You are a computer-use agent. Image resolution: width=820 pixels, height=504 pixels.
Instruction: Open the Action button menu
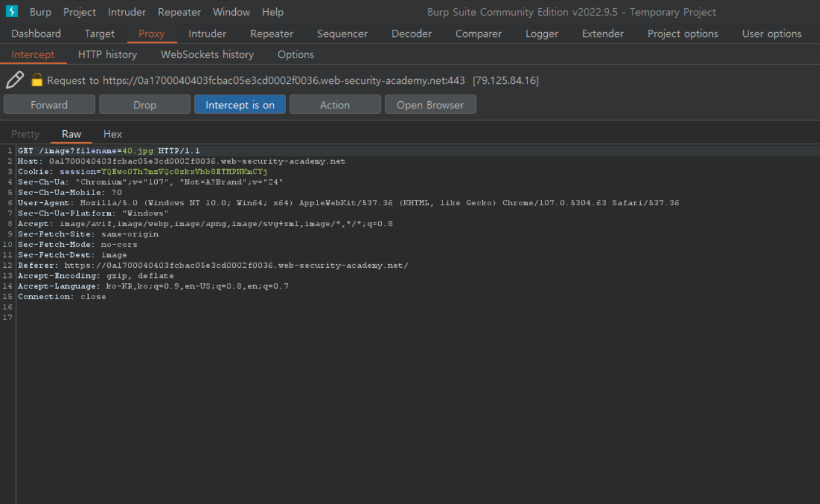pyautogui.click(x=335, y=105)
